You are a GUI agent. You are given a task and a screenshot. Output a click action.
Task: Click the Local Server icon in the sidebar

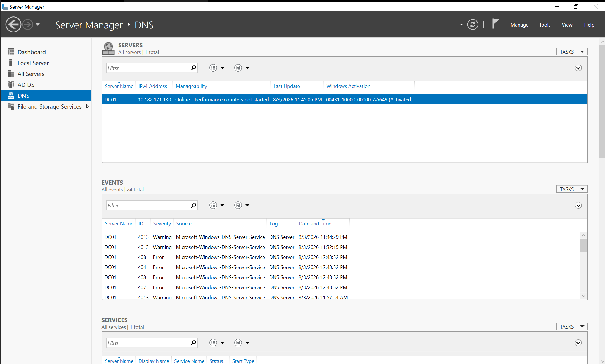point(11,63)
